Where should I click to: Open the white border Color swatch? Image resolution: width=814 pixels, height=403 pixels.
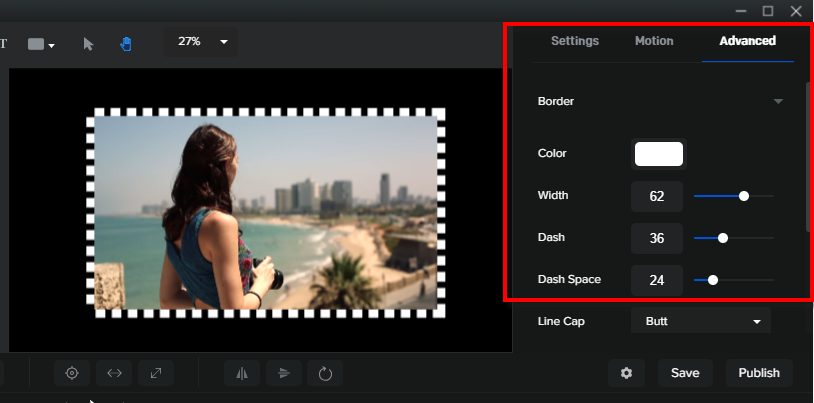coord(659,154)
